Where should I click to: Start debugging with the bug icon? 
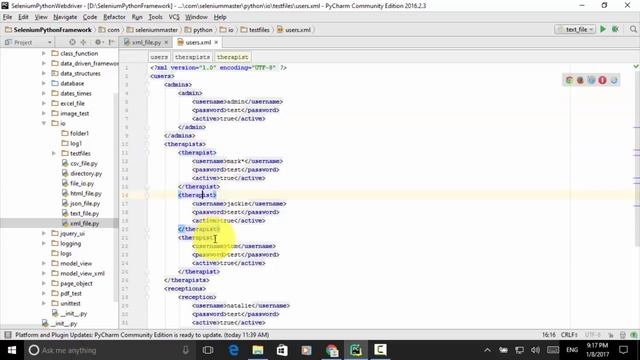point(616,29)
